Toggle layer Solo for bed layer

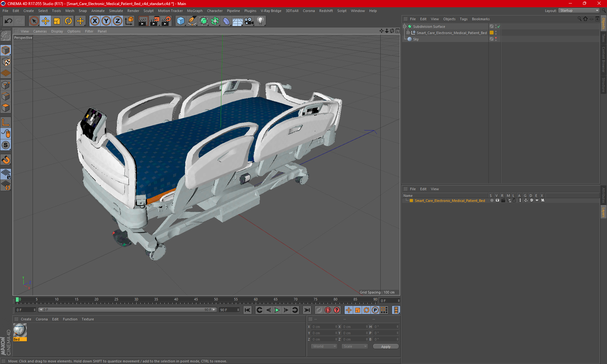[492, 201]
